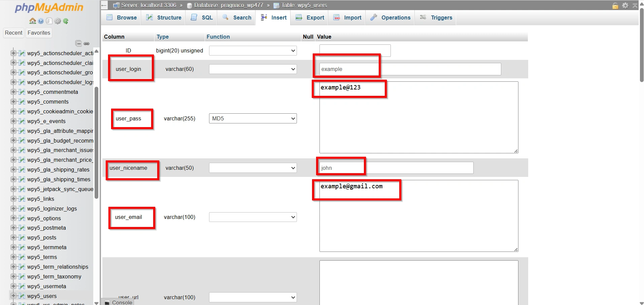The height and width of the screenshot is (305, 644).
Task: Open documentation via blue question mark icon
Action: 41,21
